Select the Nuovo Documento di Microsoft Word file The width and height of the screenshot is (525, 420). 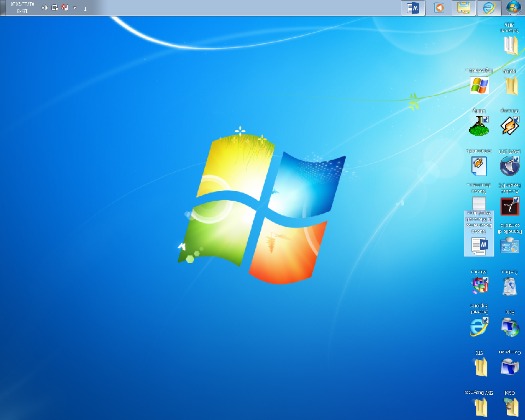(479, 234)
